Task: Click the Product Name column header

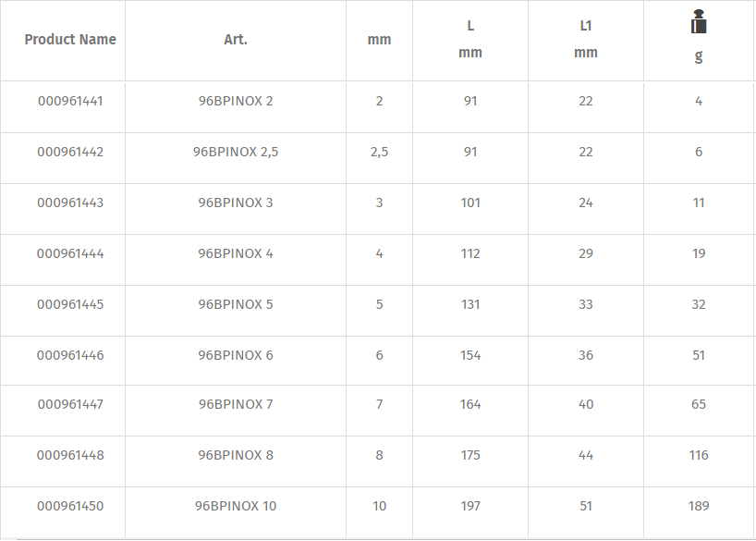Action: [x=70, y=40]
